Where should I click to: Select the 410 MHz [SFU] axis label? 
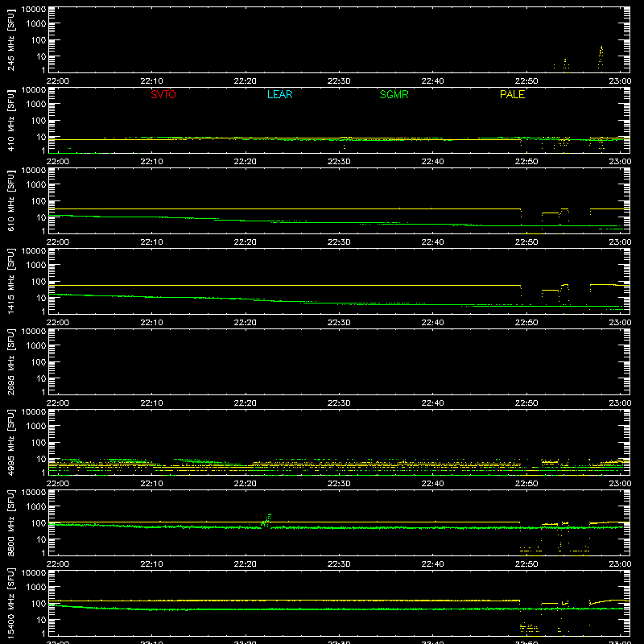(11, 121)
